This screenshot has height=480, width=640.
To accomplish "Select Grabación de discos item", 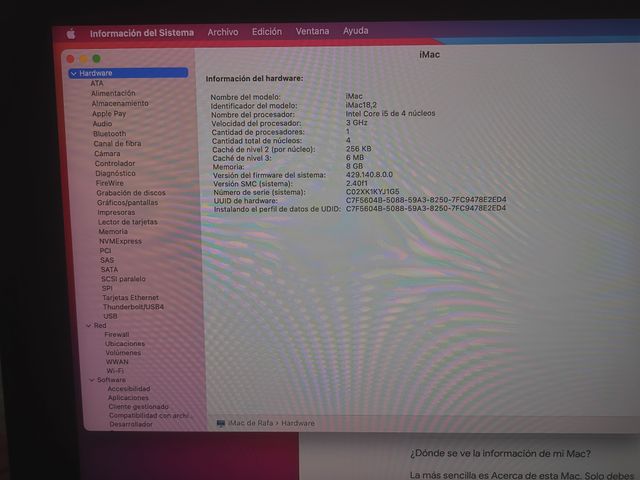I will click(x=131, y=193).
